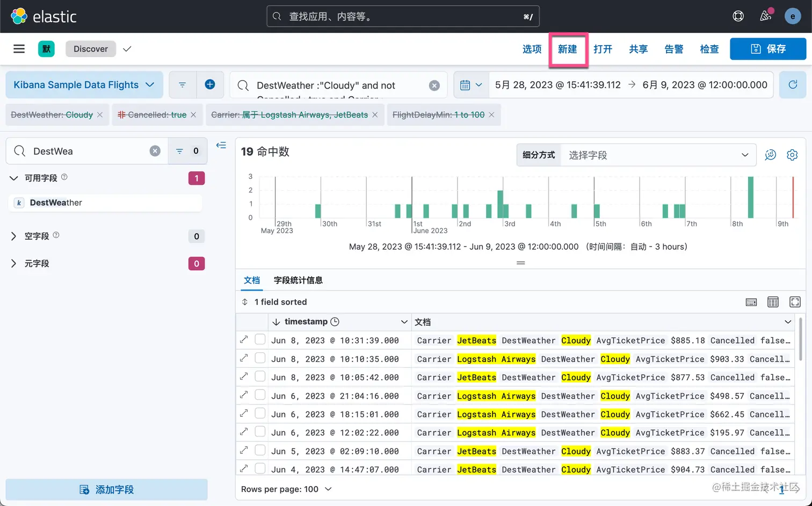Switch to the 文档 tab
Viewport: 812px width, 506px height.
pos(252,280)
